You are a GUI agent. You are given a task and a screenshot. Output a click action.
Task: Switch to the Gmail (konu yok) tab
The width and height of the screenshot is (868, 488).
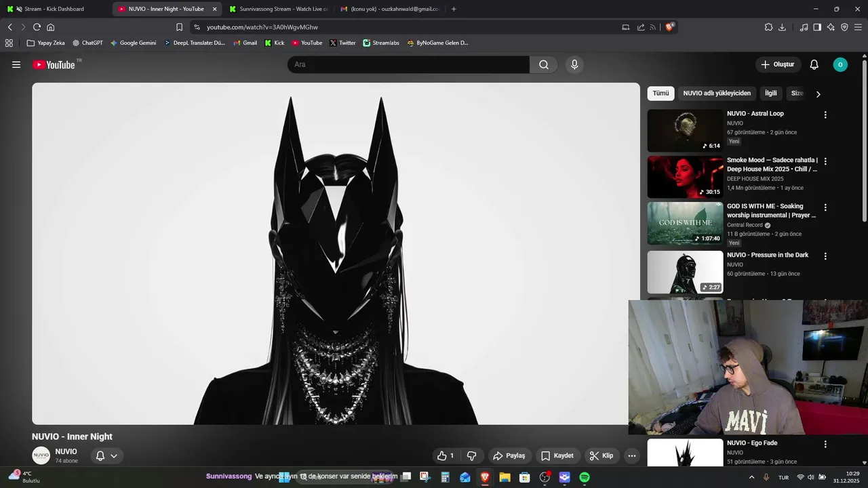pyautogui.click(x=389, y=9)
